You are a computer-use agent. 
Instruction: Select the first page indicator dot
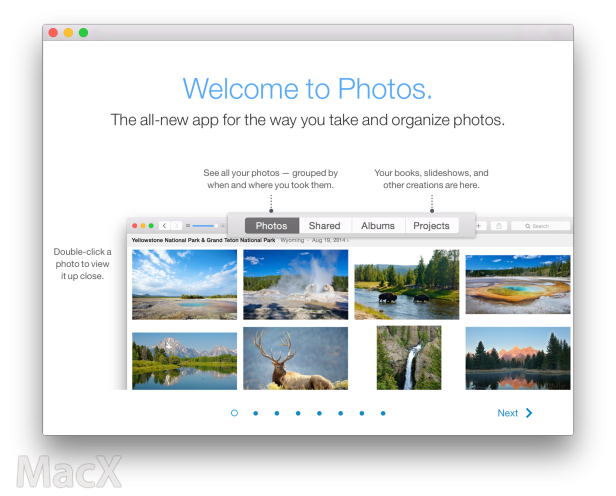click(234, 413)
